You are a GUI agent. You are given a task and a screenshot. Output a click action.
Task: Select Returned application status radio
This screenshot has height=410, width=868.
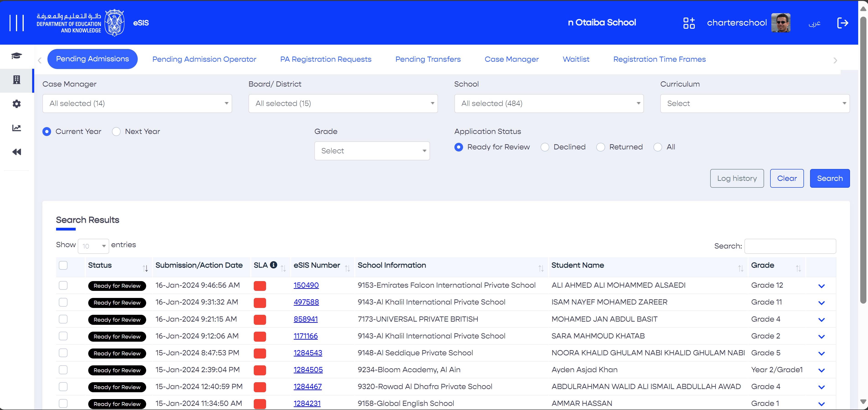(601, 147)
